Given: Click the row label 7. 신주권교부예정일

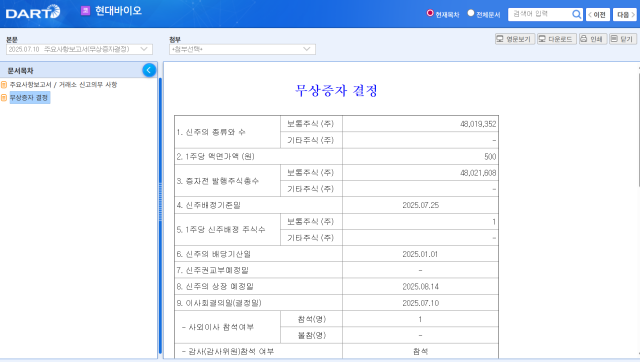Looking at the screenshot, I should [212, 271].
